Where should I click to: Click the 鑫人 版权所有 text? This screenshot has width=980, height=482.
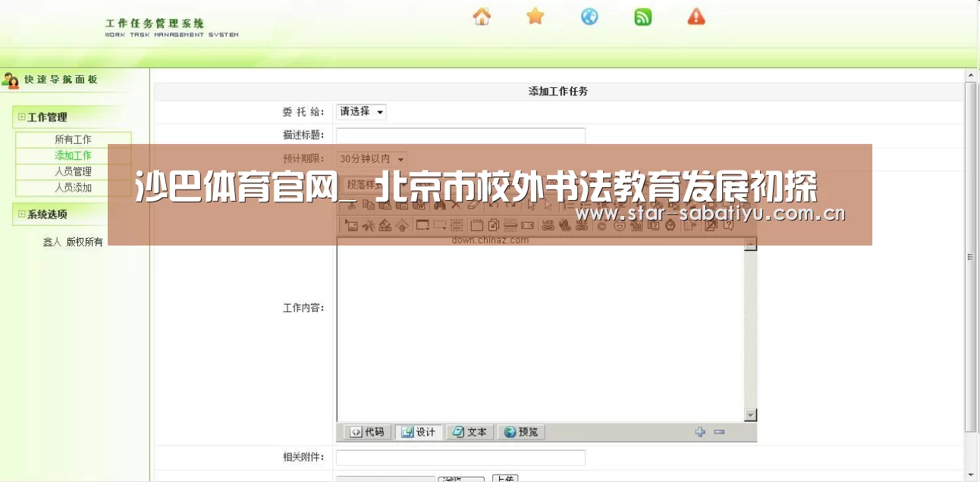(73, 242)
